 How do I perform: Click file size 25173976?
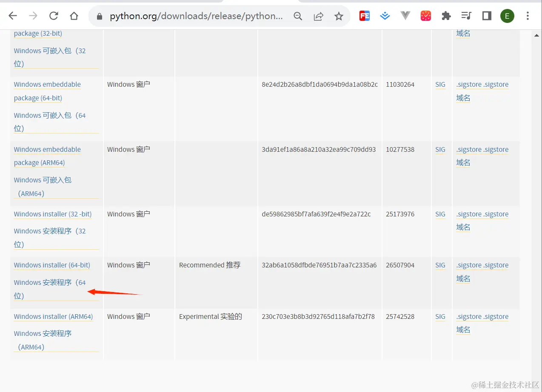[400, 214]
